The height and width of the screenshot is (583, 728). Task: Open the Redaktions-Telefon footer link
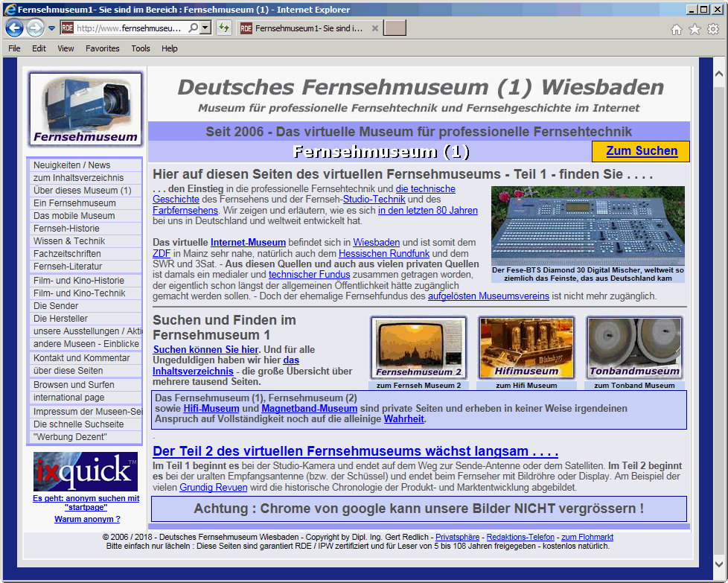520,537
